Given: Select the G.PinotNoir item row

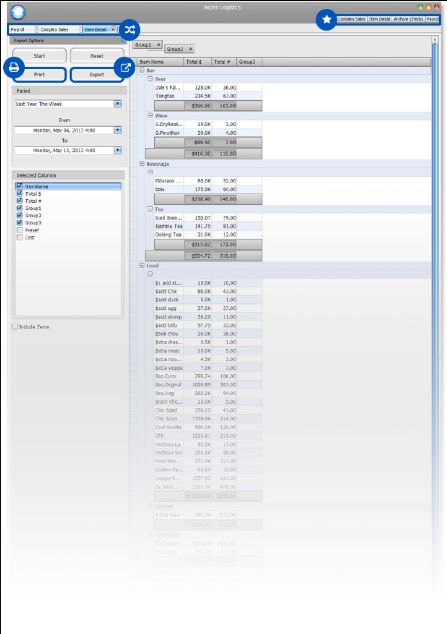Looking at the screenshot, I should point(208,133).
